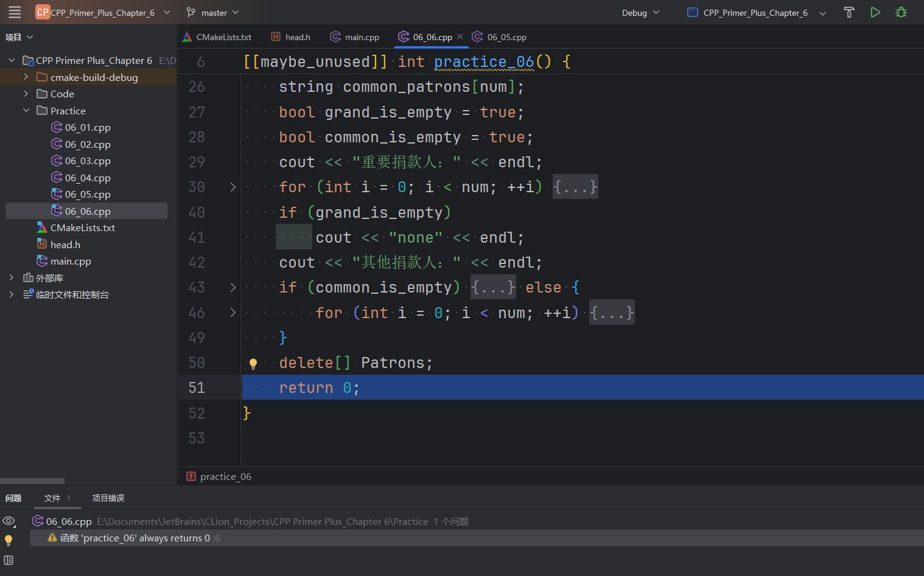Click the horizontal scrollbar in the project panel
924x576 pixels.
click(x=32, y=481)
